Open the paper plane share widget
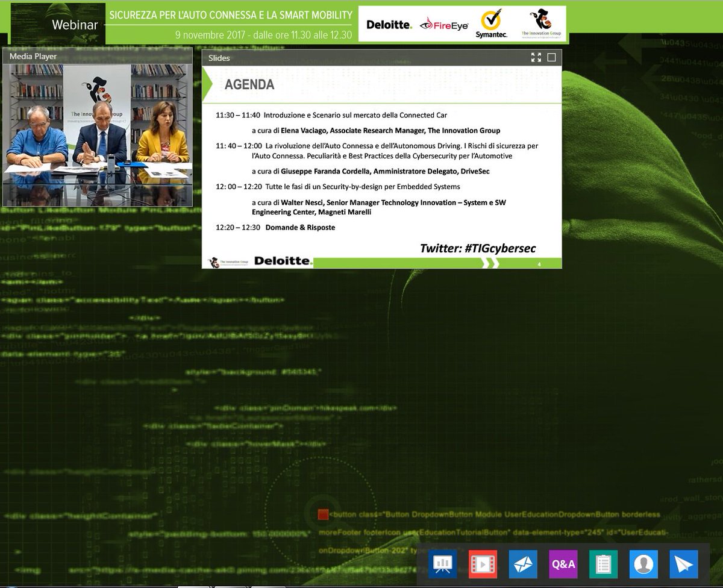The image size is (723, 588). tap(683, 565)
